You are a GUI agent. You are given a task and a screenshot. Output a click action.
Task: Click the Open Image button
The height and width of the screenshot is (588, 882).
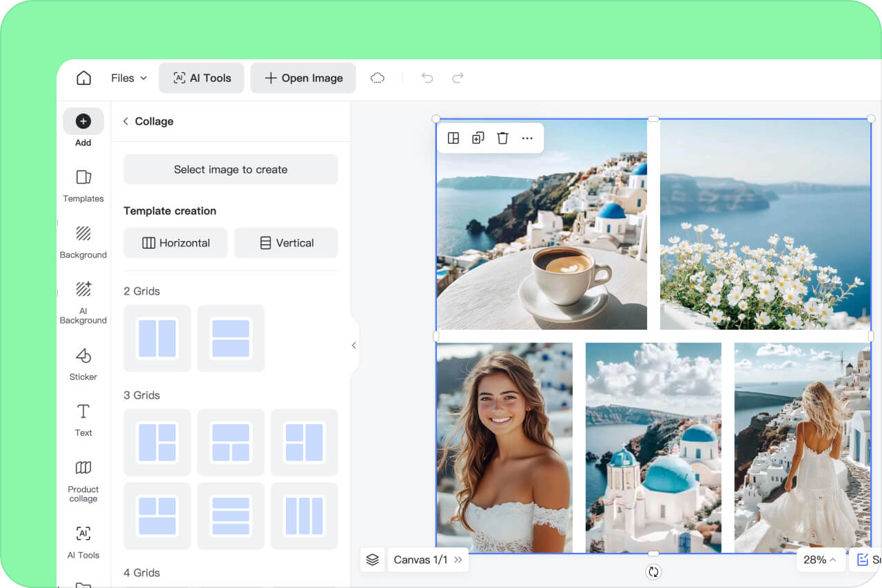pos(303,78)
